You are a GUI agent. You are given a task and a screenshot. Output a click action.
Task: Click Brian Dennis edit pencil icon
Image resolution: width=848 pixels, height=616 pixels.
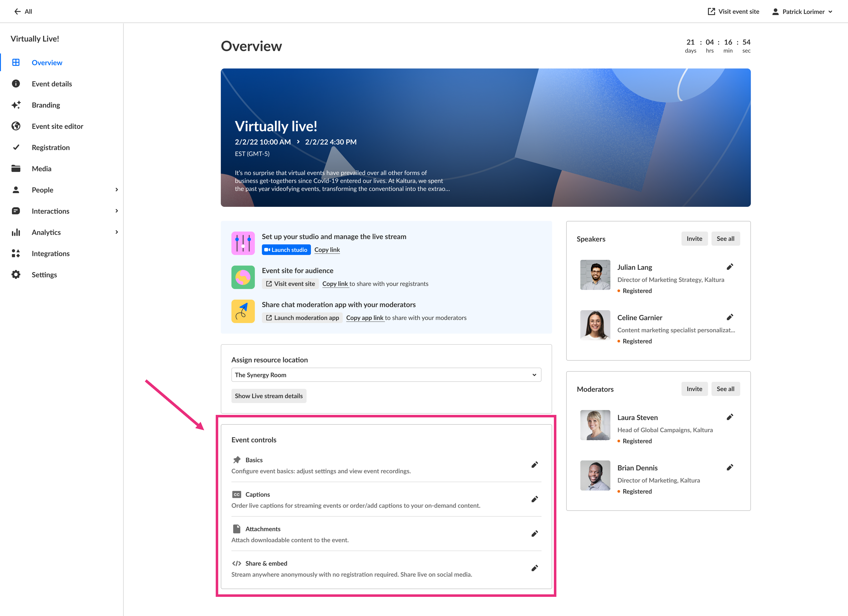(730, 467)
